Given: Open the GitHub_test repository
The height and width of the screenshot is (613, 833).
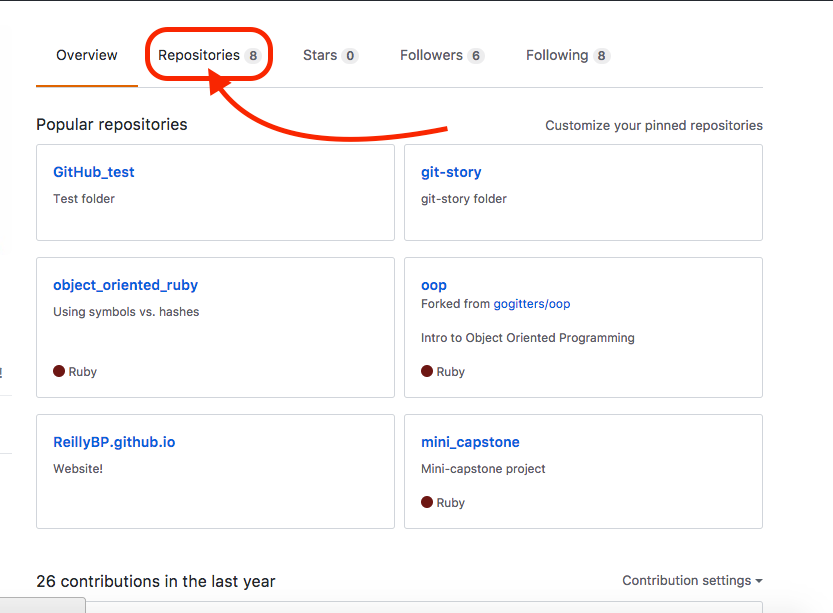Looking at the screenshot, I should coord(94,171).
